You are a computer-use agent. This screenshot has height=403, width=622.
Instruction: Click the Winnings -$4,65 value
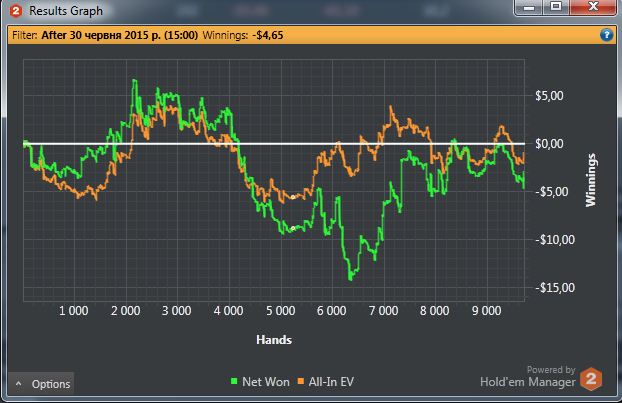coord(268,35)
